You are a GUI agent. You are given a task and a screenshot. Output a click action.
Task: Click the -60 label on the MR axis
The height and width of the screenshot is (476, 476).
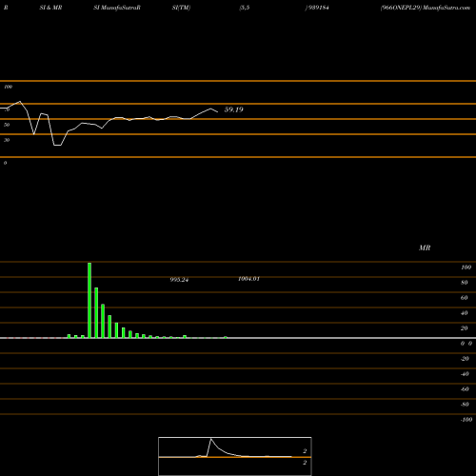[465, 389]
